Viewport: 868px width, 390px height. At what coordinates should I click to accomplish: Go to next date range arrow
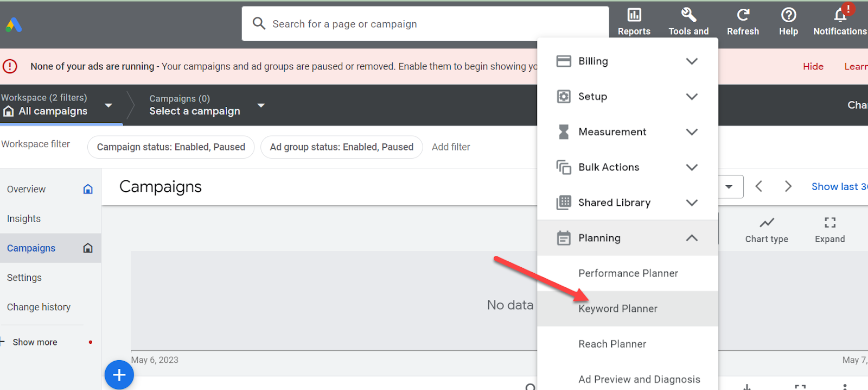[788, 186]
